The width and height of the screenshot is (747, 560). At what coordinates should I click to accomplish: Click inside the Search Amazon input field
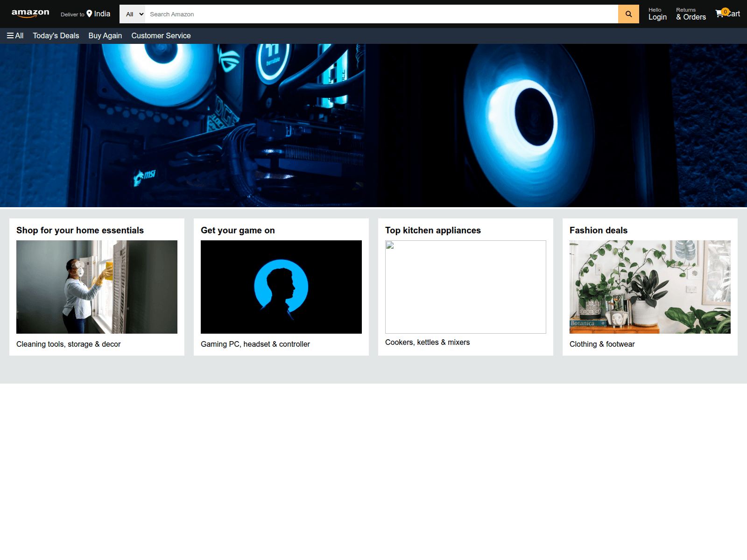[373, 14]
